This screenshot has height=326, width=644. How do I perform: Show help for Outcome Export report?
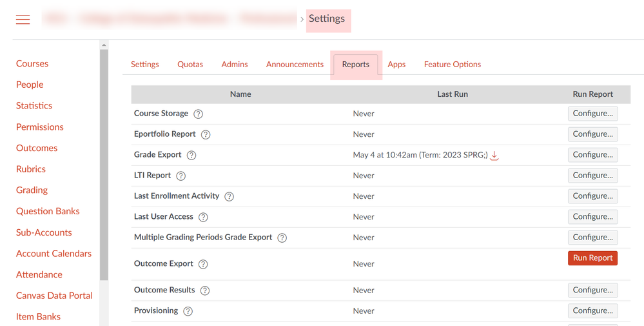(x=203, y=264)
